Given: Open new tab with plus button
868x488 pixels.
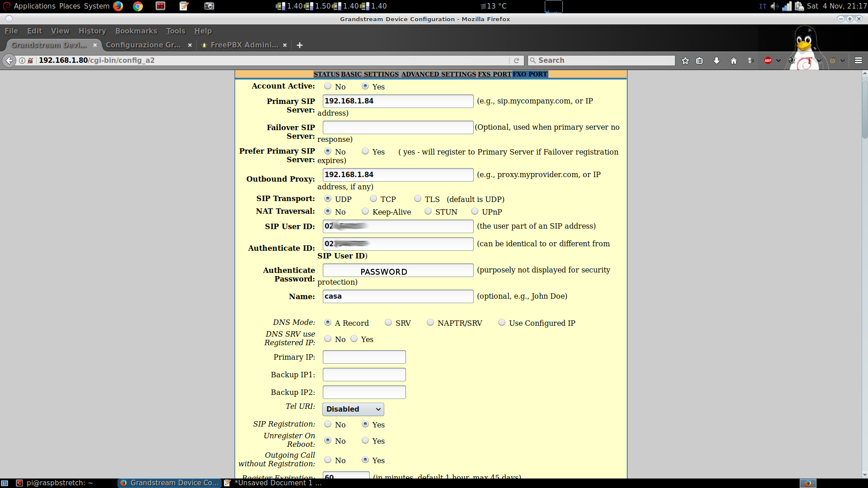Looking at the screenshot, I should 299,45.
